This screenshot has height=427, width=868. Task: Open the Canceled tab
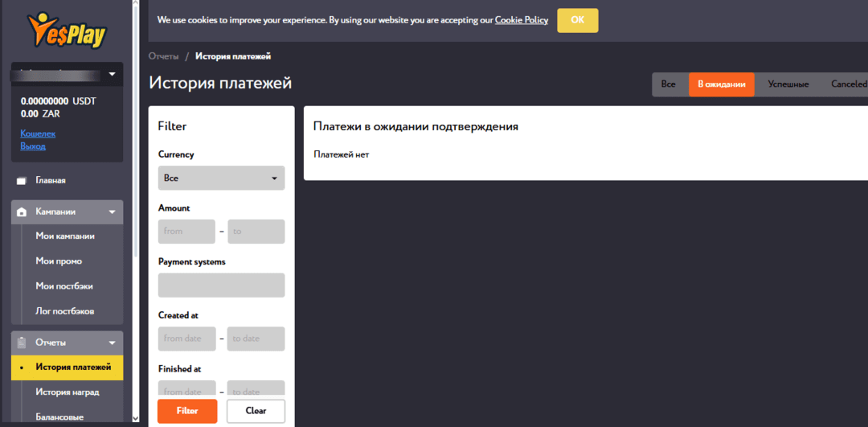[x=849, y=84]
